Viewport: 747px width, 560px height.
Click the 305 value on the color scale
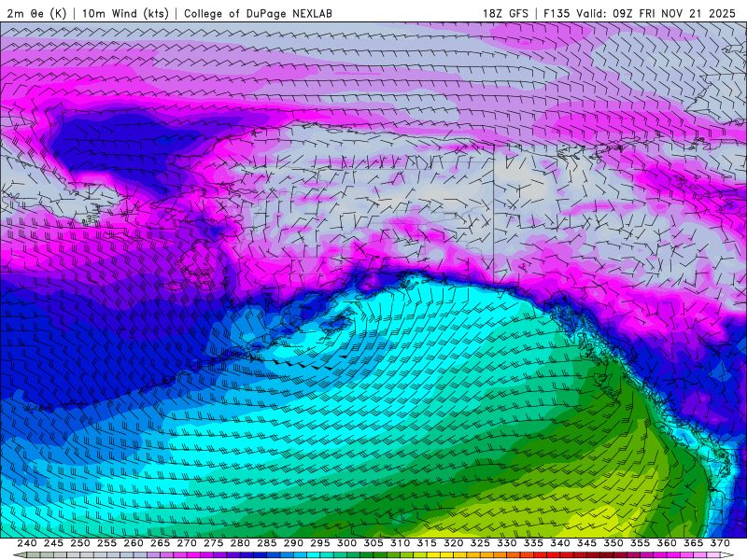click(x=373, y=543)
